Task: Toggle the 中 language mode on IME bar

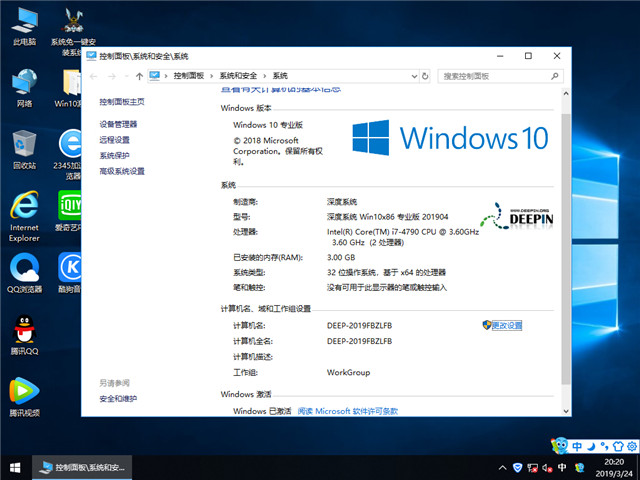Action: click(x=576, y=446)
